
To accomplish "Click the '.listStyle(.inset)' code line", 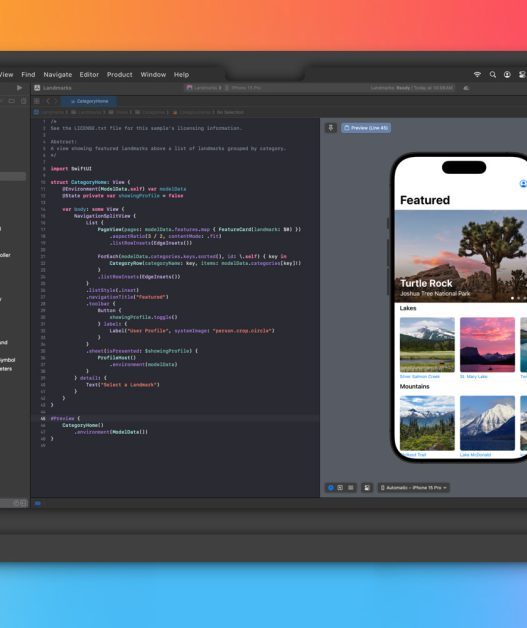I will click(x=112, y=290).
